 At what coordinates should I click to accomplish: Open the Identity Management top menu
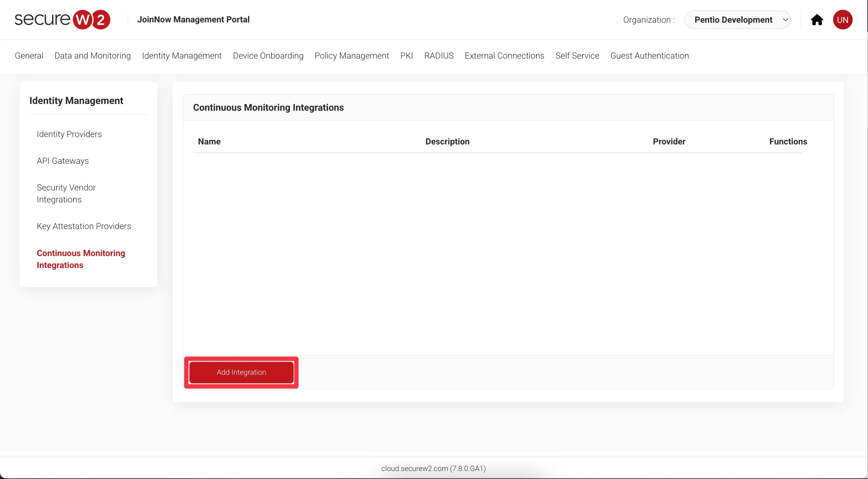click(182, 56)
